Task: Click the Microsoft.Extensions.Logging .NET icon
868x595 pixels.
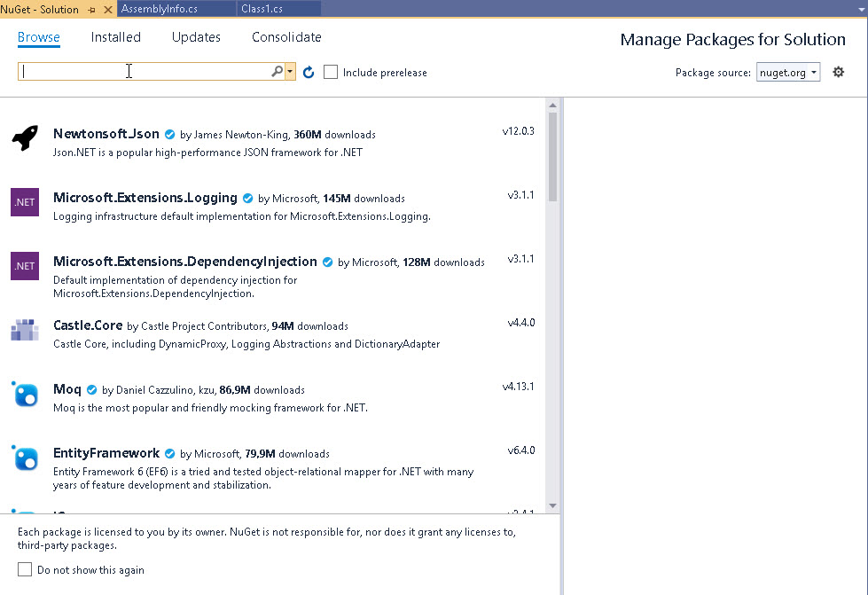Action: (x=25, y=202)
